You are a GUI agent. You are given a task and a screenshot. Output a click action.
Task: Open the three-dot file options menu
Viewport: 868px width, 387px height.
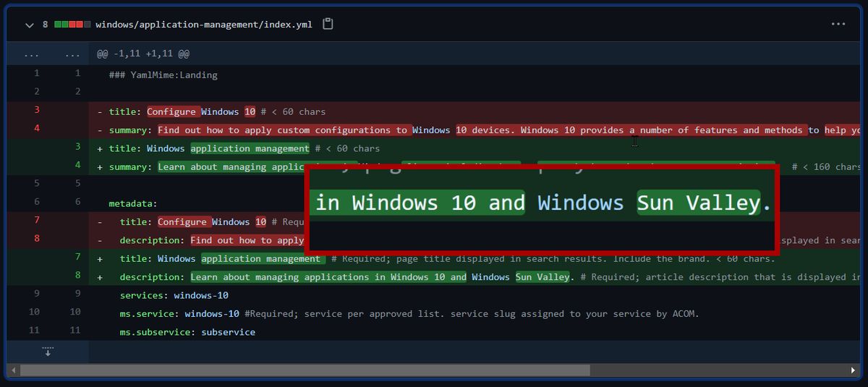click(x=838, y=24)
